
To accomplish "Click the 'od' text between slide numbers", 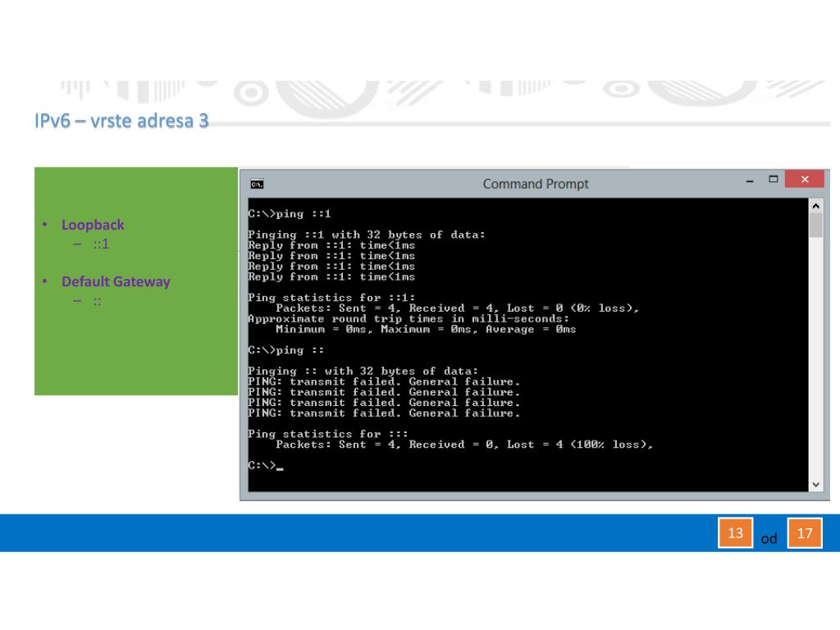I will point(769,538).
